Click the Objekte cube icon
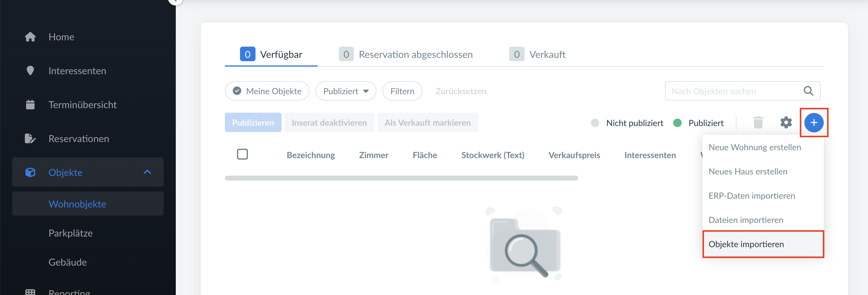This screenshot has height=295, width=868. tap(30, 172)
